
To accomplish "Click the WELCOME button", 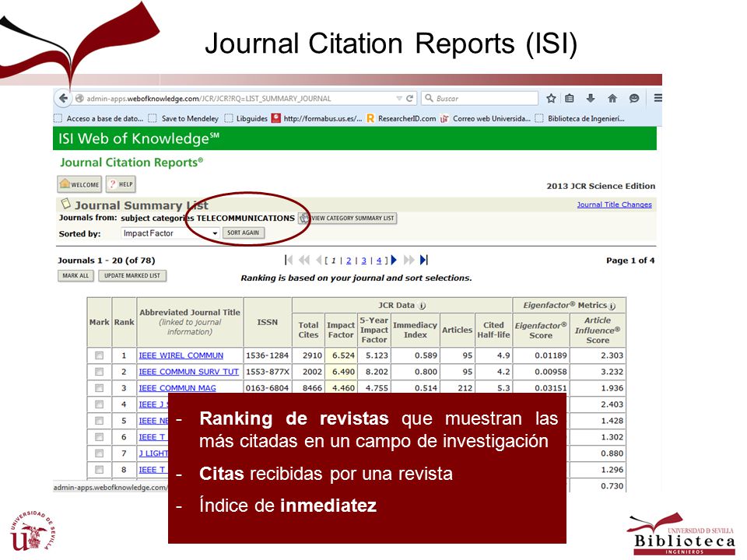I will pos(79,184).
